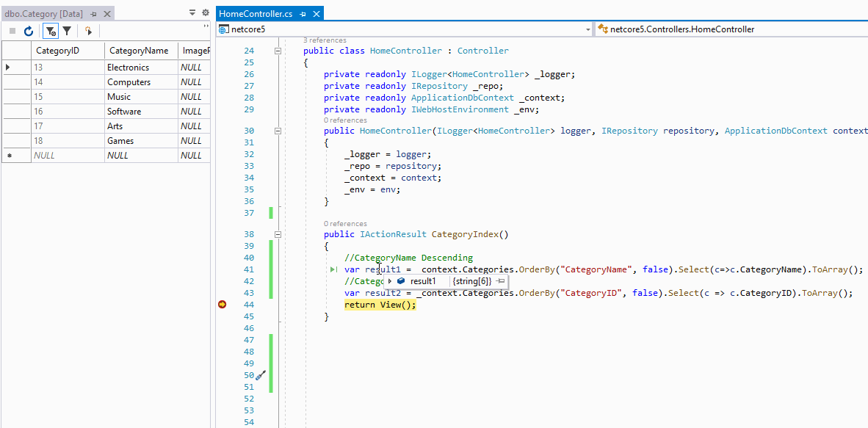Image resolution: width=868 pixels, height=428 pixels.
Task: Click the class icon beside netcore5.Controllers.HomeController
Action: tap(602, 29)
